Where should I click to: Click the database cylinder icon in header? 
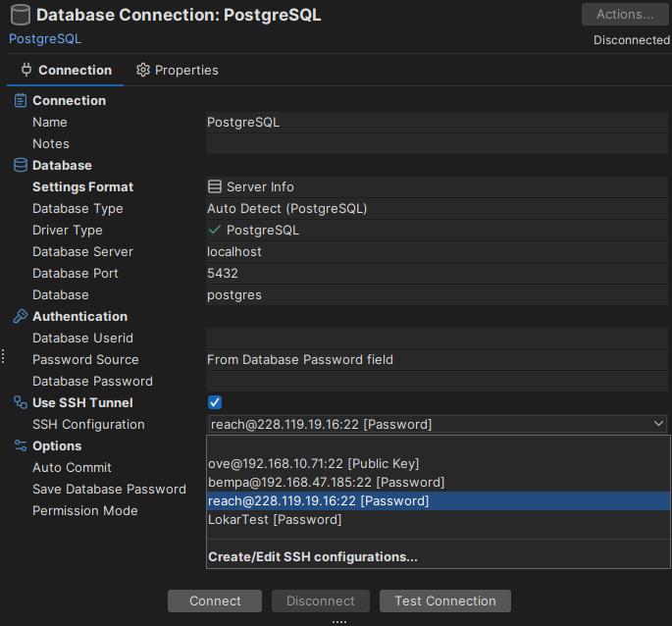click(x=21, y=15)
